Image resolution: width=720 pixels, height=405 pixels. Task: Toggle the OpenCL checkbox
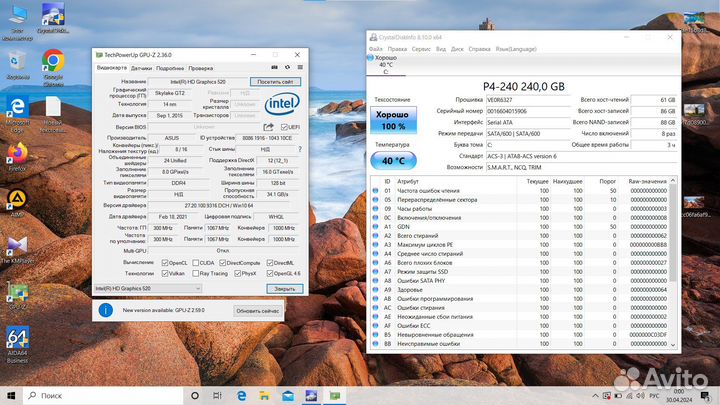(x=165, y=263)
